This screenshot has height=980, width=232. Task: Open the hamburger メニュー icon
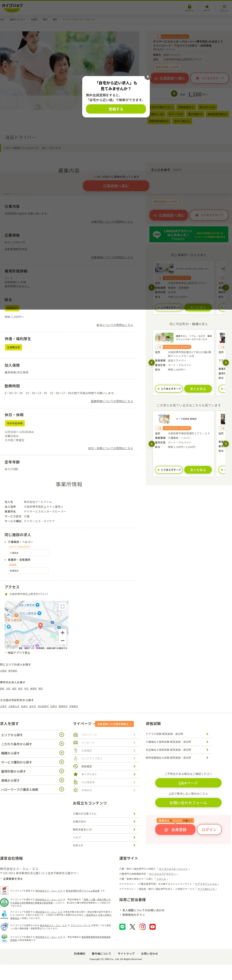click(224, 8)
